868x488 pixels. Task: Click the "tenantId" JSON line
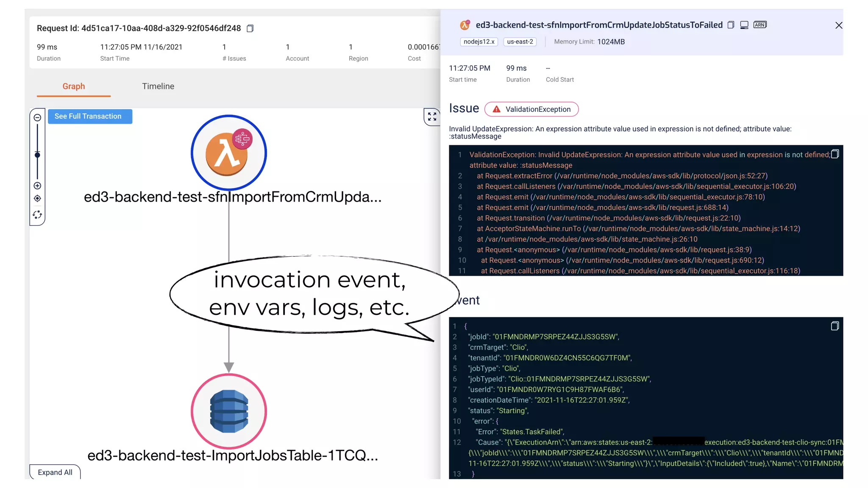click(550, 358)
